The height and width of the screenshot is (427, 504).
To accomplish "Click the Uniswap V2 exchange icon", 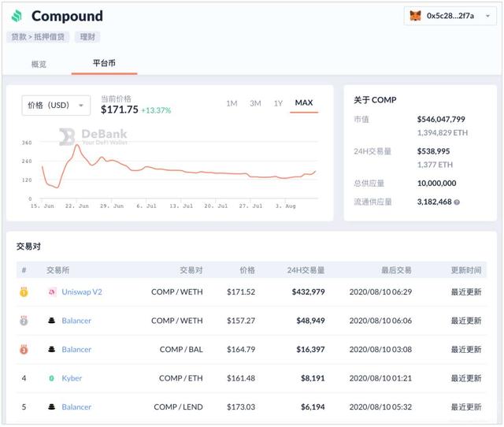I will point(52,292).
